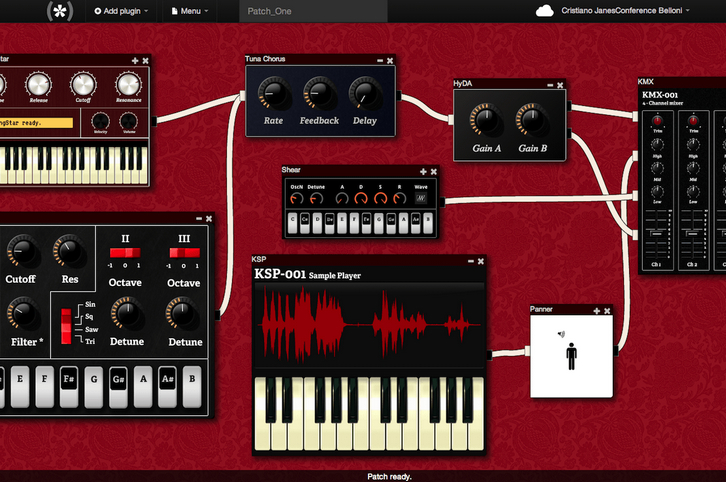
Task: Click the Gain A knob on HyDA
Action: [x=486, y=121]
